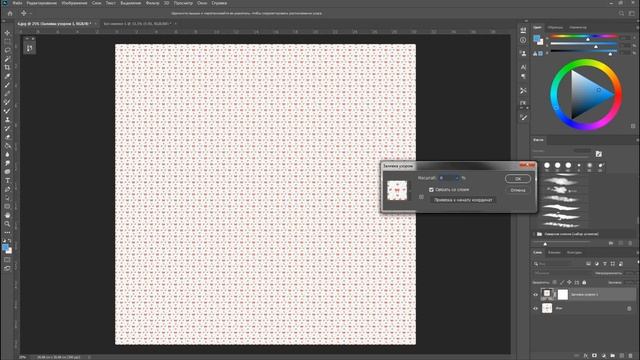Click the Change Screen Mode icon
This screenshot has width=640, height=360.
coord(7,268)
